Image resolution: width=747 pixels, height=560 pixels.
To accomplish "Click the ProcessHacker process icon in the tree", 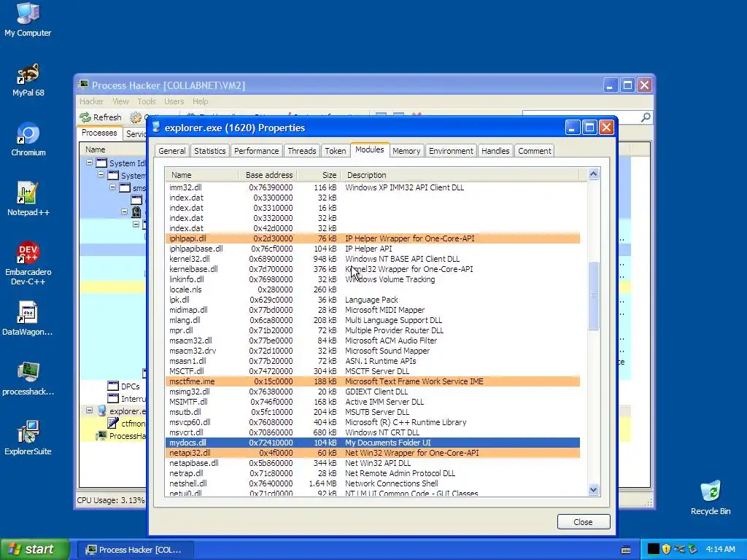I will 101,436.
